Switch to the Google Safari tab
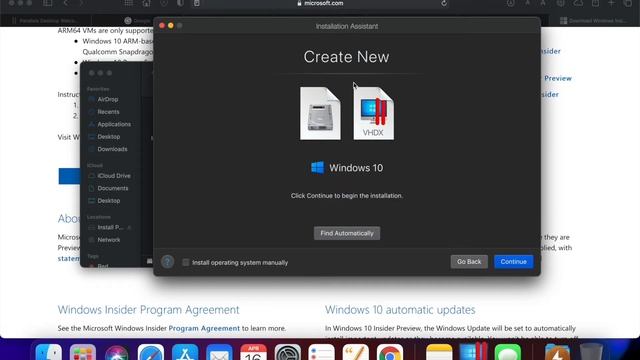The height and width of the screenshot is (360, 640). (138, 20)
